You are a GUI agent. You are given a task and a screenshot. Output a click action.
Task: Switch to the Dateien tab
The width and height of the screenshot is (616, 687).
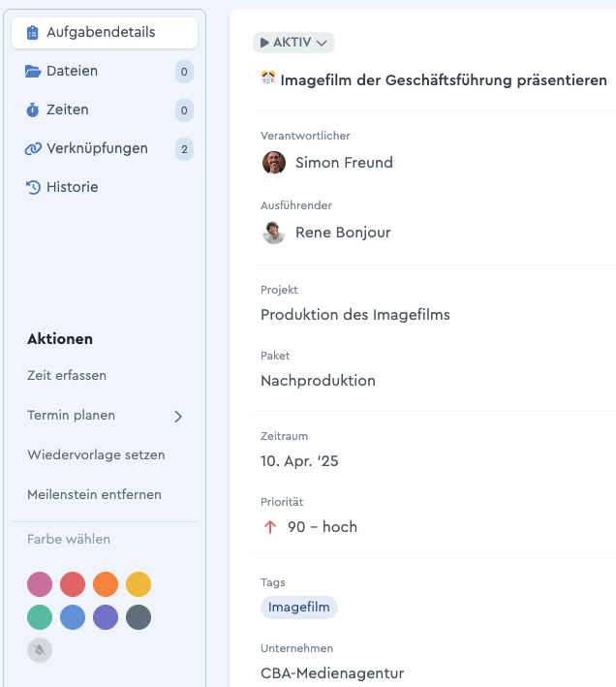[105, 72]
